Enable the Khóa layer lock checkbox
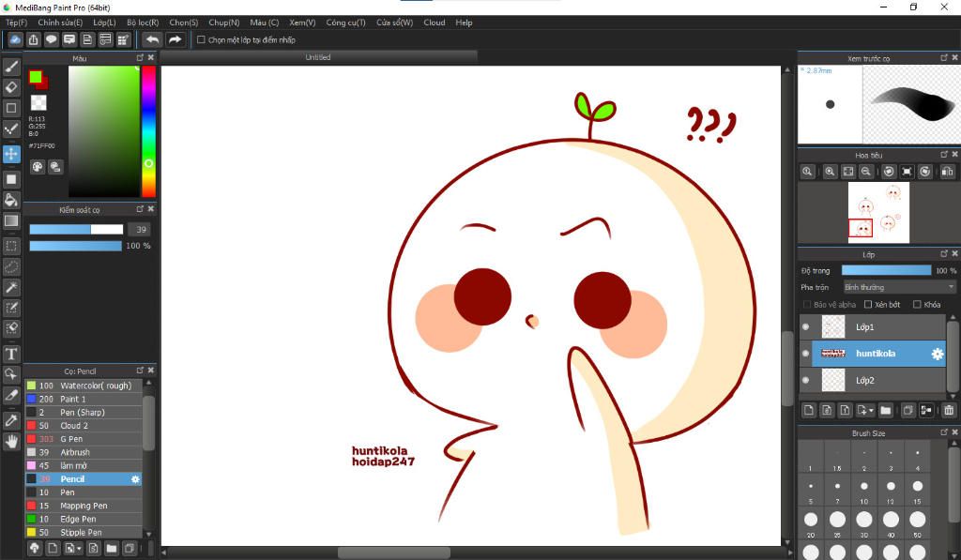The image size is (961, 560). 917,305
